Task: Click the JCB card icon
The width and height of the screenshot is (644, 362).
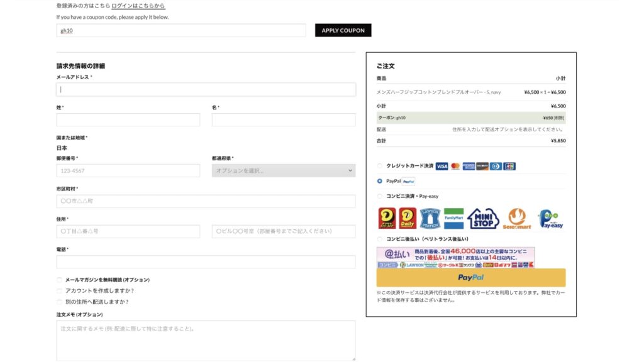Action: (509, 166)
